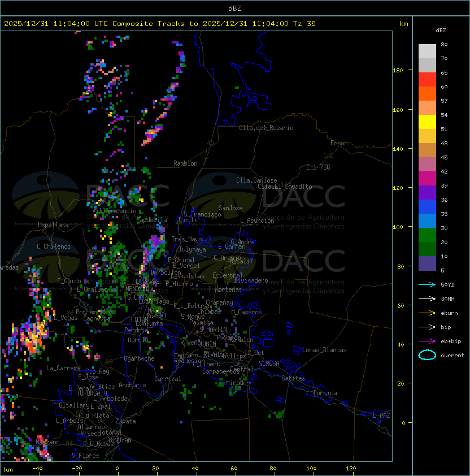The image size is (470, 476).
Task: Click the Anchoris place label
Action: coord(132,385)
